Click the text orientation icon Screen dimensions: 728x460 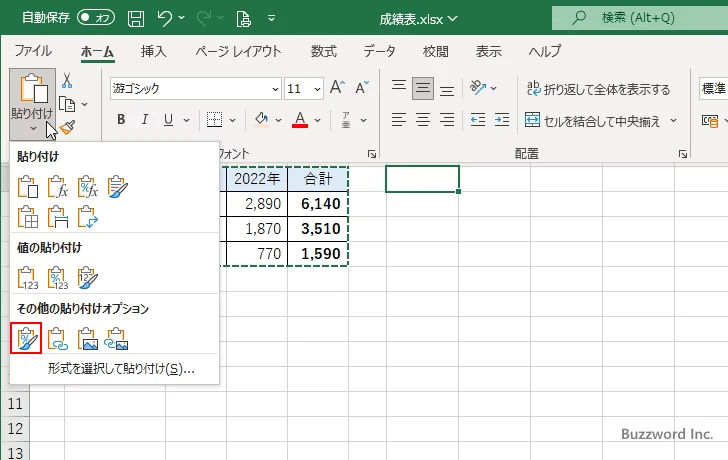pyautogui.click(x=478, y=87)
